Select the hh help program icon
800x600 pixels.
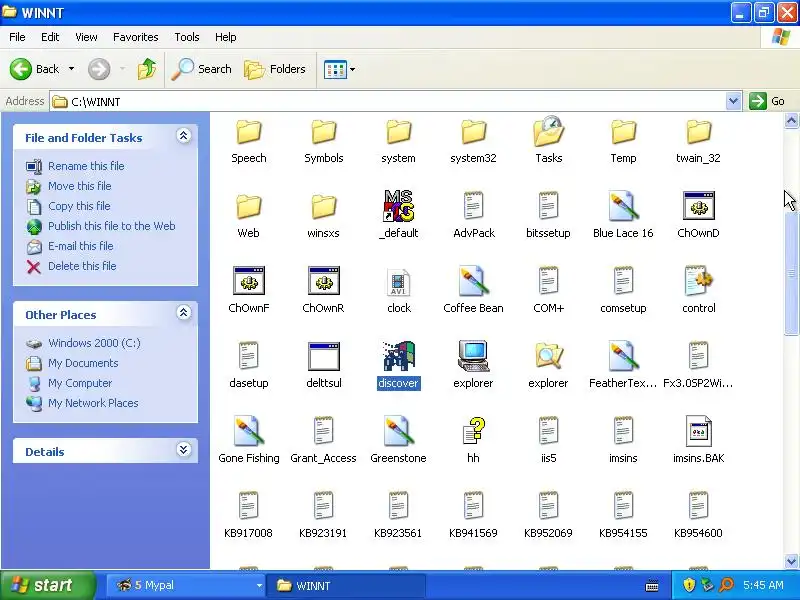pos(473,431)
